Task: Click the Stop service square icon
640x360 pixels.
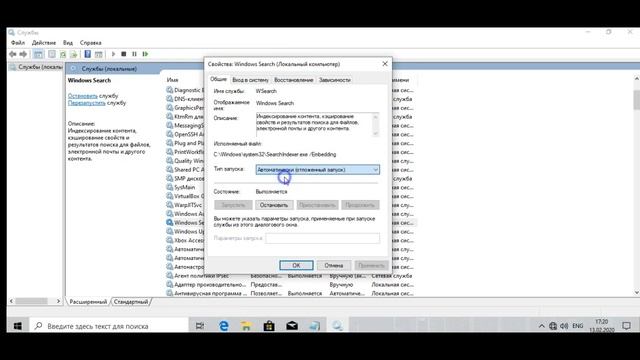Action: click(x=124, y=54)
